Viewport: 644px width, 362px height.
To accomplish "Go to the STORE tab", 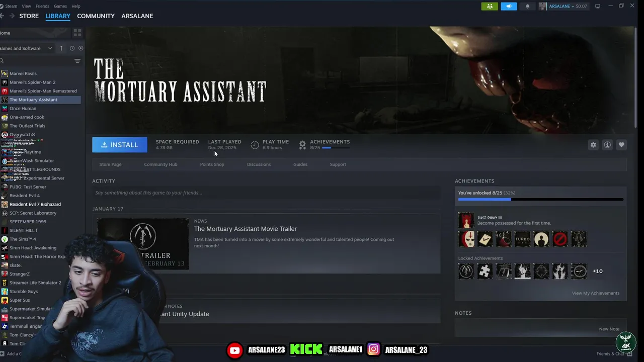I will (x=29, y=16).
